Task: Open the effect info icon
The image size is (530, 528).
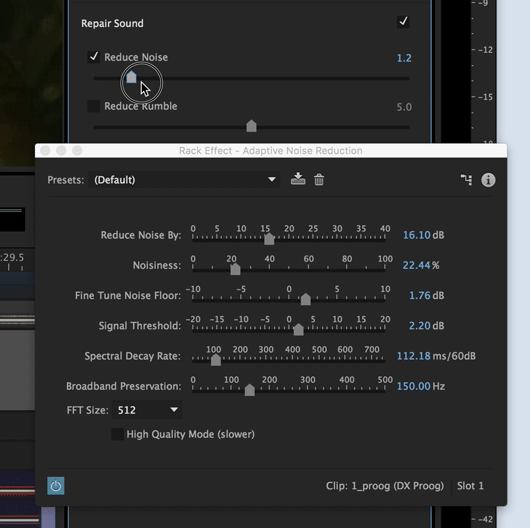Action: click(488, 180)
